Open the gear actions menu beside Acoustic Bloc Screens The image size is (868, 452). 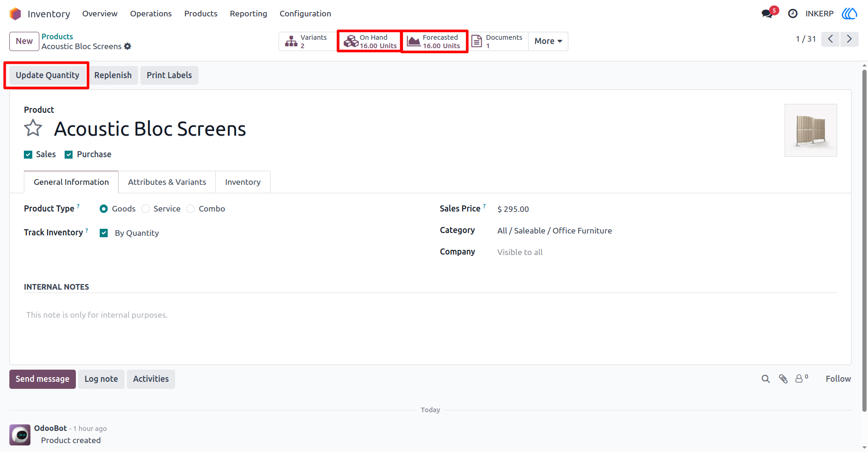click(128, 46)
